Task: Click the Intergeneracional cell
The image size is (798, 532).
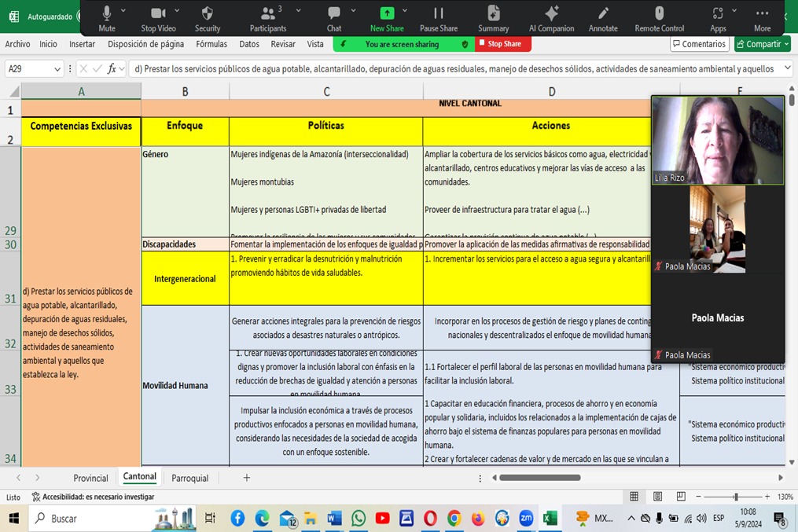Action: pos(185,278)
